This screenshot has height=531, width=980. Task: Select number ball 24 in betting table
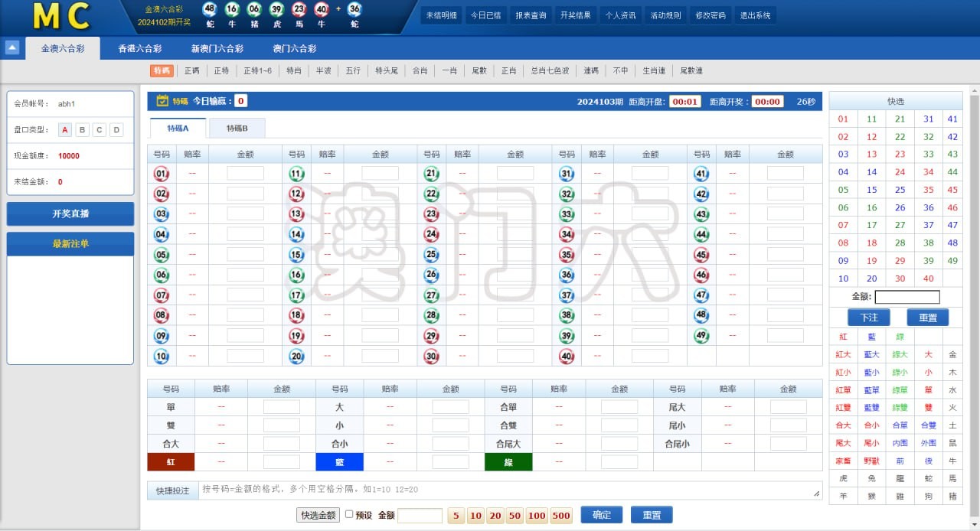pyautogui.click(x=431, y=234)
